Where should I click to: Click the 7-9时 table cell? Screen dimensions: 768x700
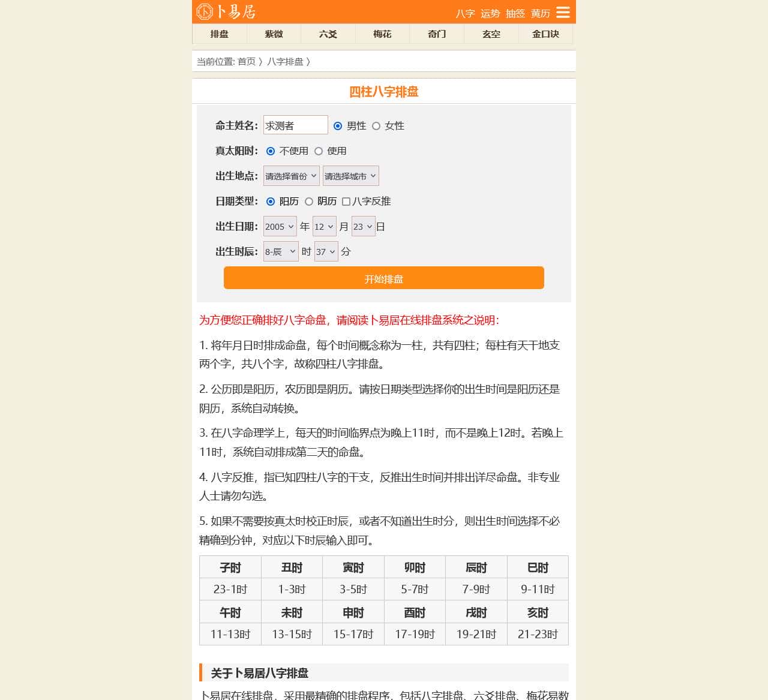pyautogui.click(x=476, y=589)
